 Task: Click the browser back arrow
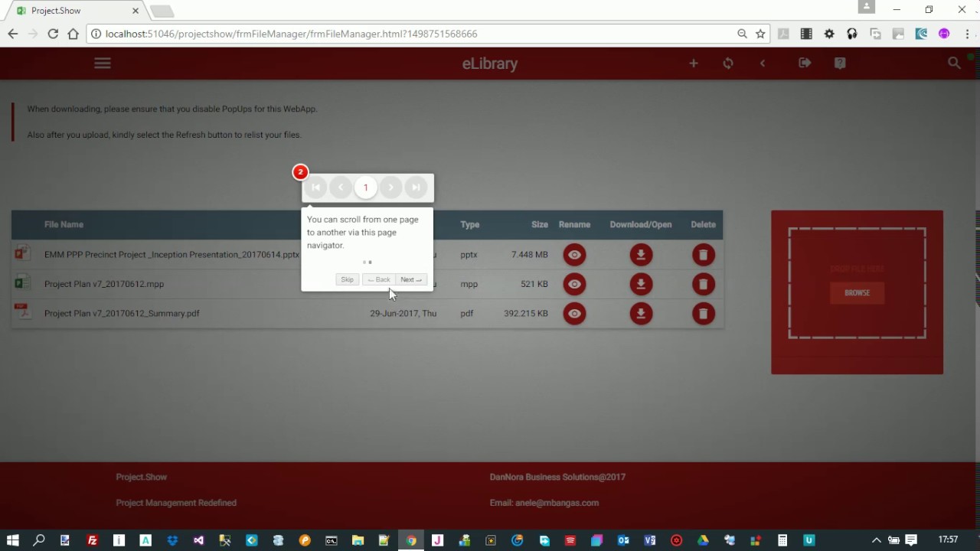tap(13, 34)
